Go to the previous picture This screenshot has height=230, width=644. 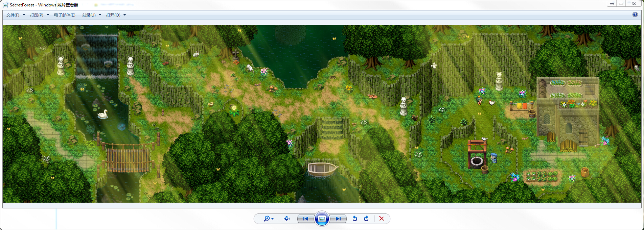306,219
